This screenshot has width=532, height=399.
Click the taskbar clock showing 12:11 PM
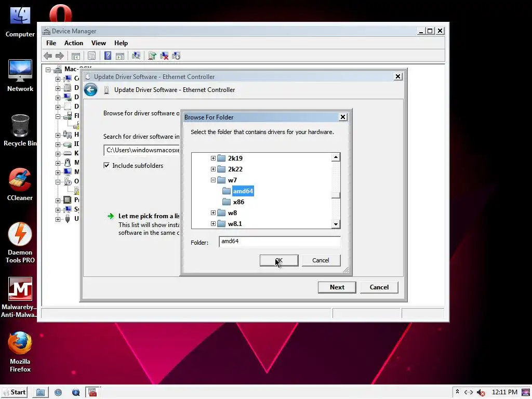504,392
